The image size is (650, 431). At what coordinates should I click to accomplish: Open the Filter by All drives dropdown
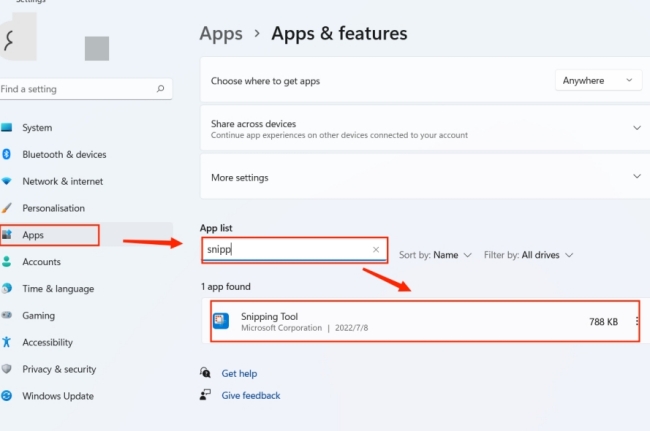tap(529, 255)
